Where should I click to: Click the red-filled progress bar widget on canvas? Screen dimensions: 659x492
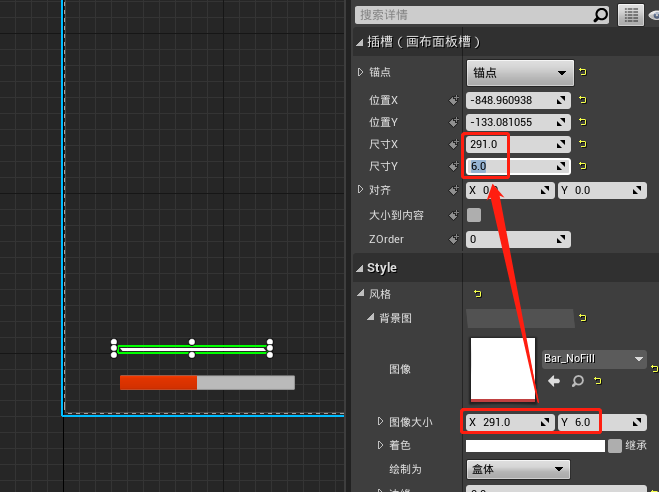[x=207, y=382]
